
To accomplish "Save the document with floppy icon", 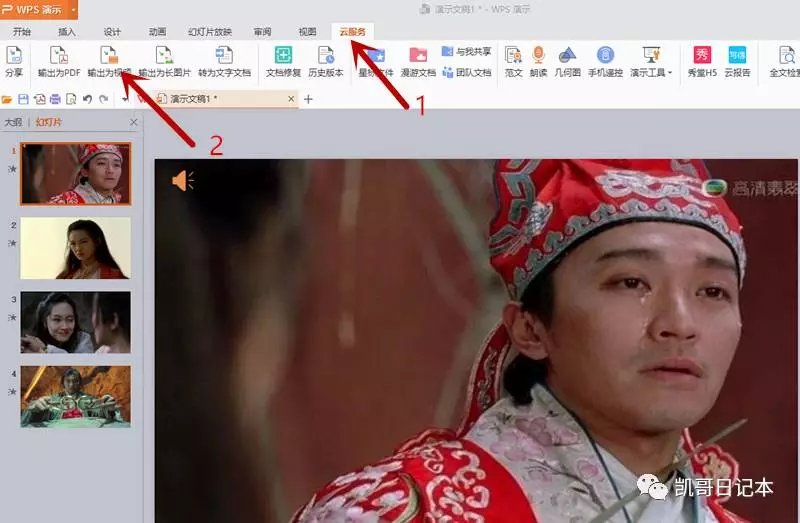I will 23,99.
